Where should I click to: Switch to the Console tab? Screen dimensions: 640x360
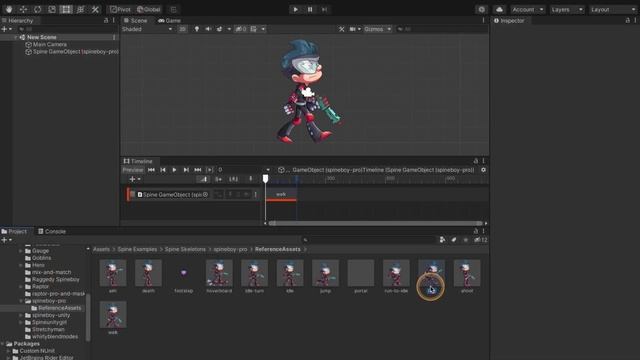52,231
